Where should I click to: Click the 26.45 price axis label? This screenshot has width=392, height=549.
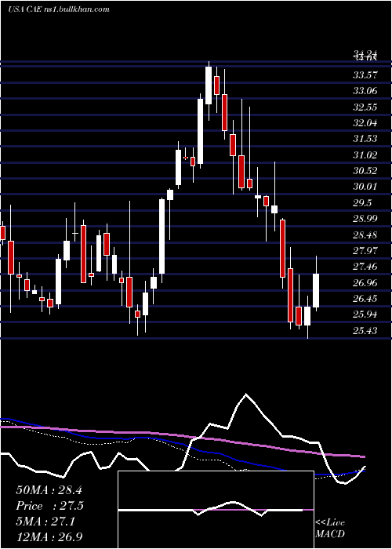click(365, 299)
